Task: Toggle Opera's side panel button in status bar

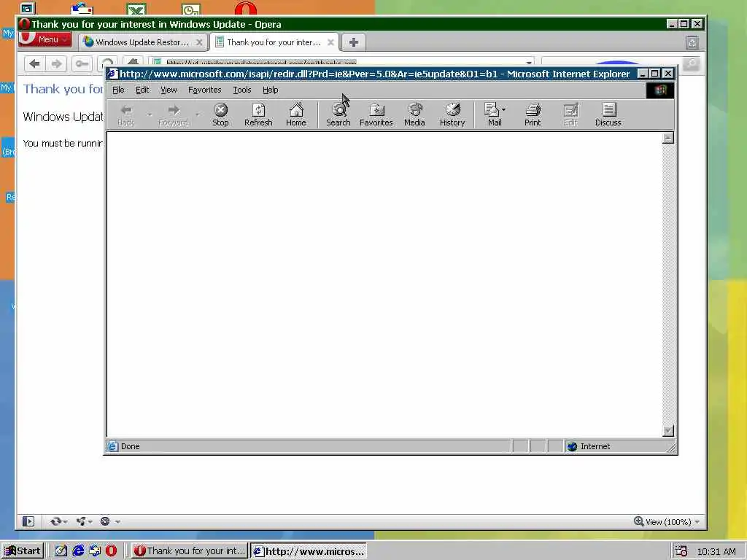Action: (x=28, y=521)
